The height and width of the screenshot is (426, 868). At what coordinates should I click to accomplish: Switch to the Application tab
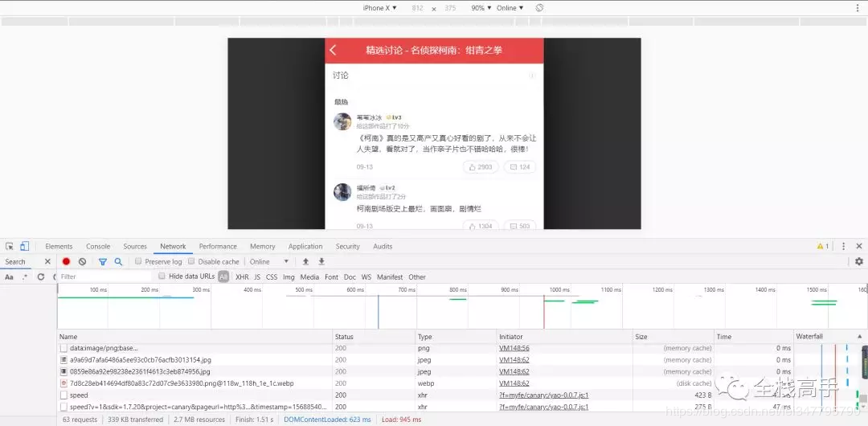pyautogui.click(x=305, y=247)
